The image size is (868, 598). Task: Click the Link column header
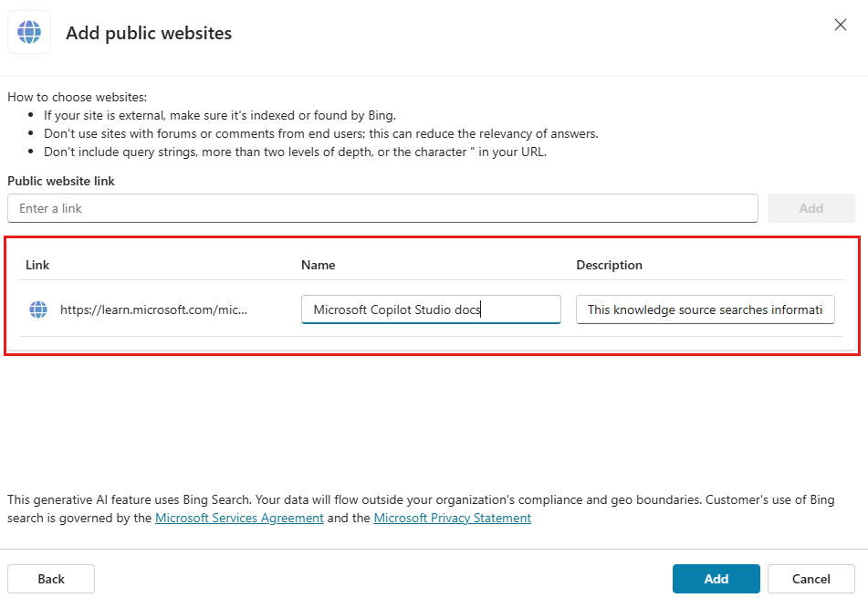tap(37, 266)
